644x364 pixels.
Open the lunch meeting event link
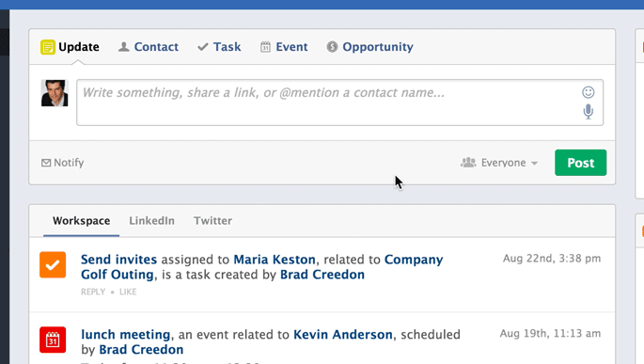point(125,335)
